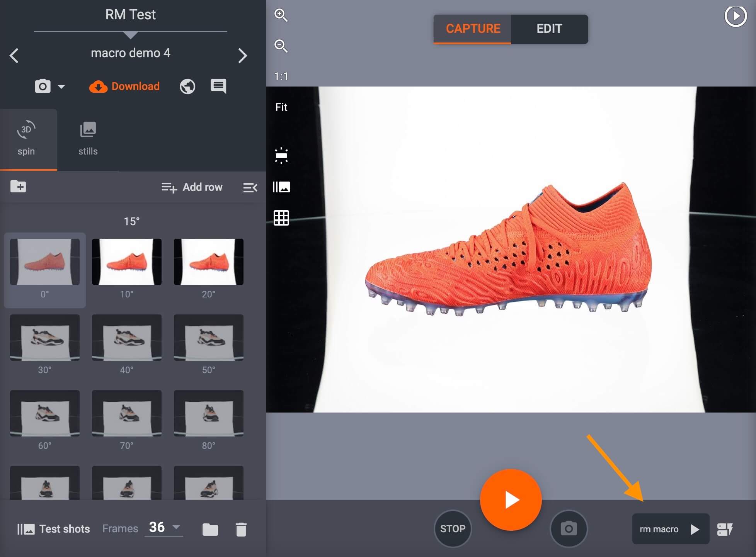
Task: Open the macro list settings icon
Action: click(725, 529)
